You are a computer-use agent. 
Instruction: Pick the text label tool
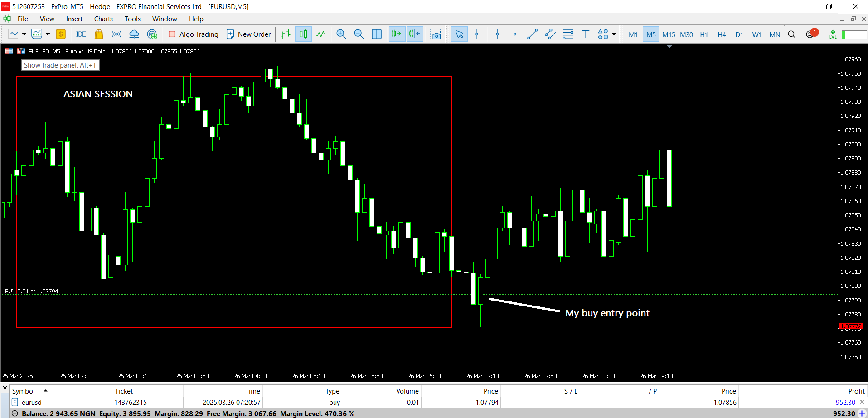[585, 34]
